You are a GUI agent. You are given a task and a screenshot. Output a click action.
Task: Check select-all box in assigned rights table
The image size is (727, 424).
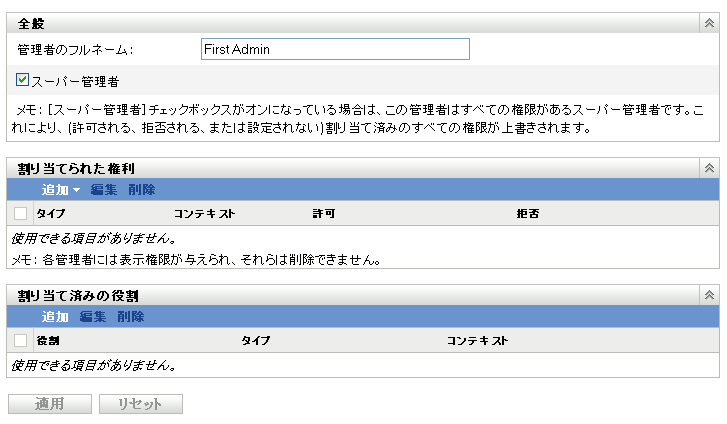pyautogui.click(x=21, y=214)
